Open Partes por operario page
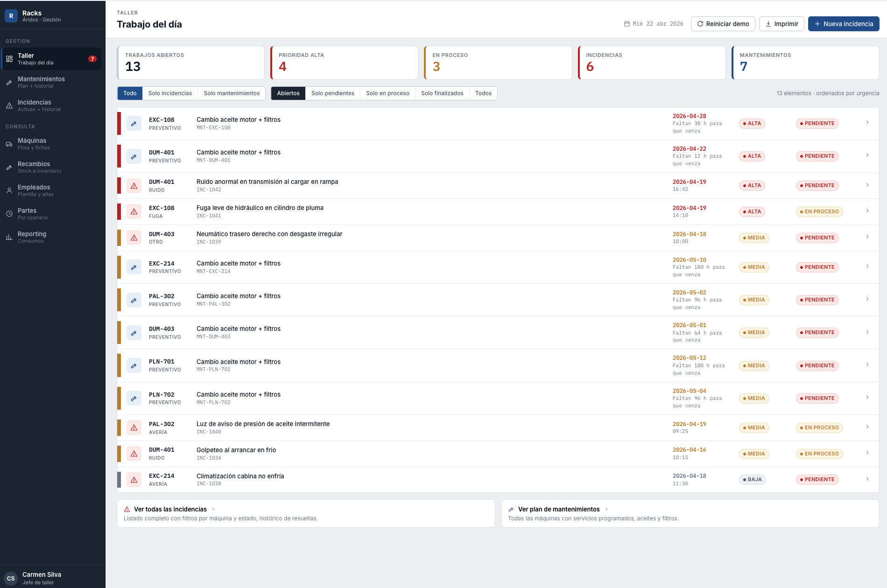This screenshot has width=887, height=588. (x=51, y=214)
